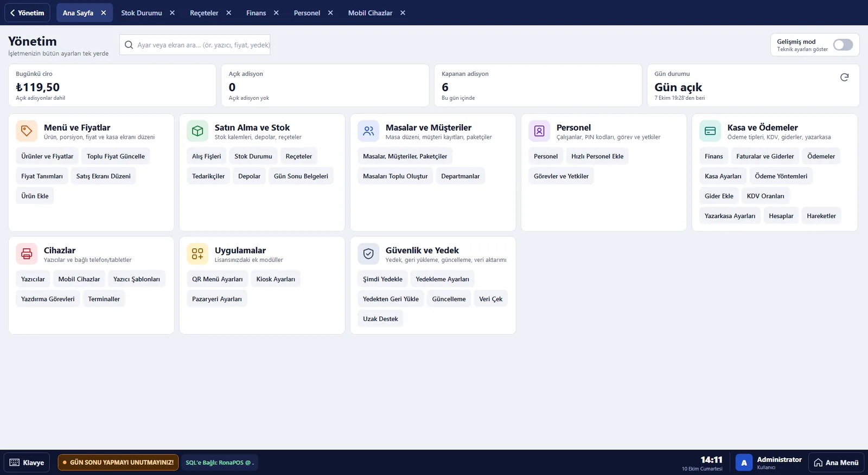Enable the Gelişmiş mod switch

click(x=843, y=45)
